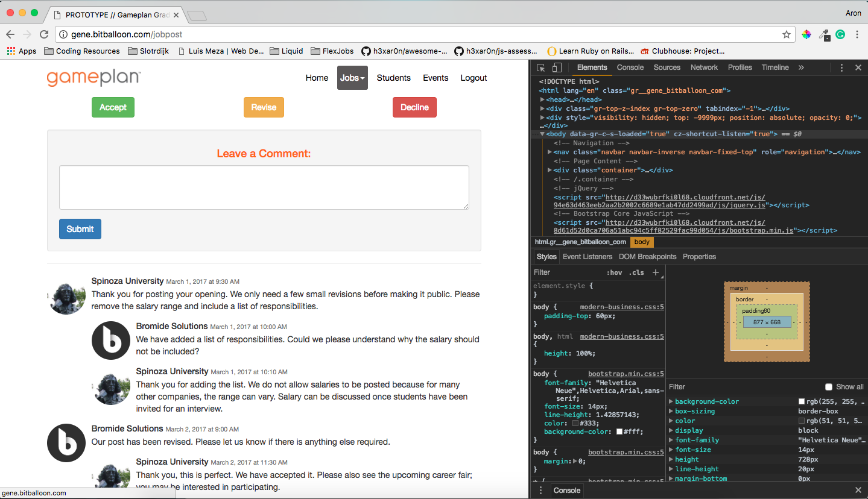
Task: Open Learn Ruby on Rails bookmark
Action: tap(591, 51)
